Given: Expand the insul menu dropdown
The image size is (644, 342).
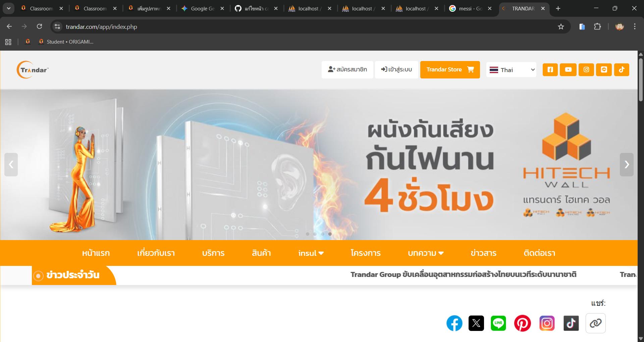Looking at the screenshot, I should click(x=311, y=253).
